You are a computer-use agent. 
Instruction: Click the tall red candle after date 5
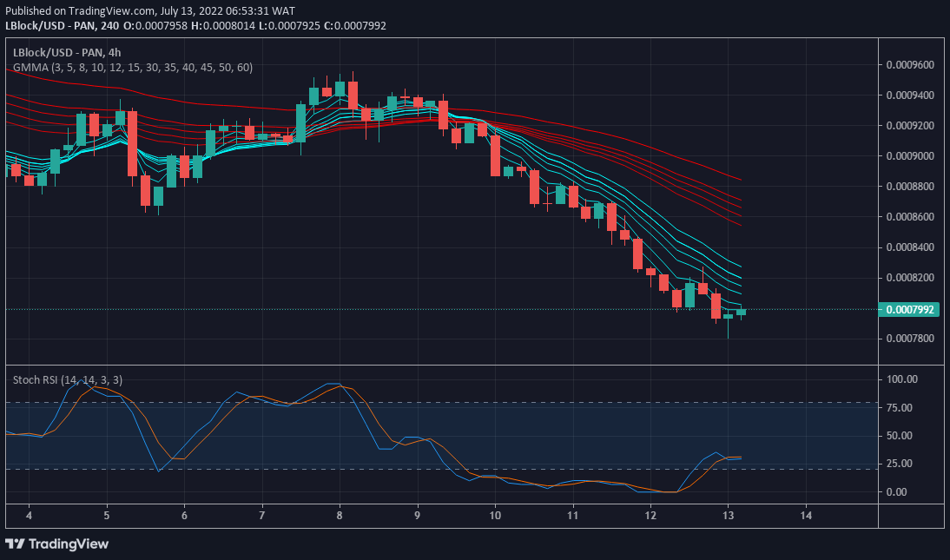[x=132, y=143]
